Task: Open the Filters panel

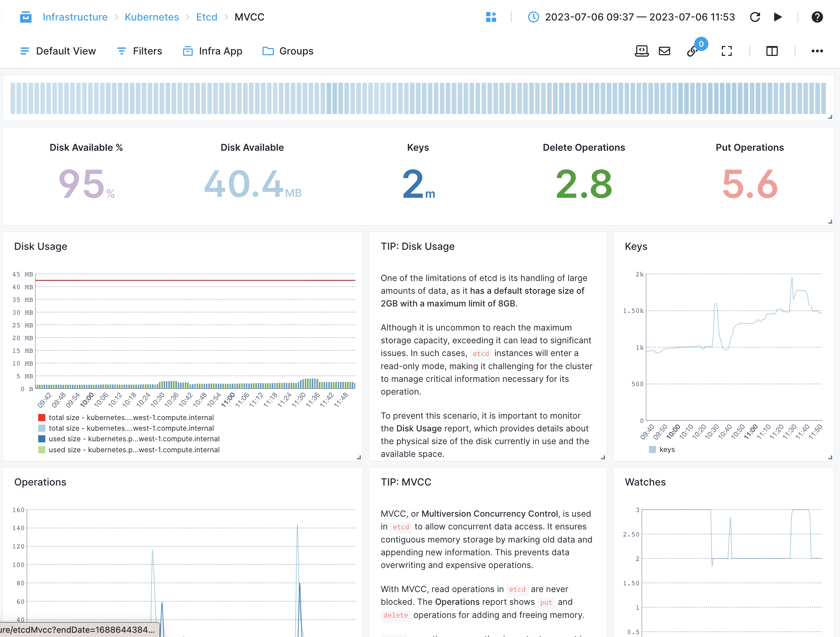Action: [x=139, y=51]
